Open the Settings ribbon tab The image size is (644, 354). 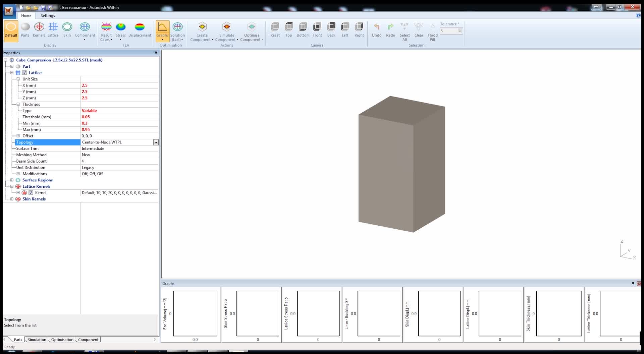(x=48, y=15)
